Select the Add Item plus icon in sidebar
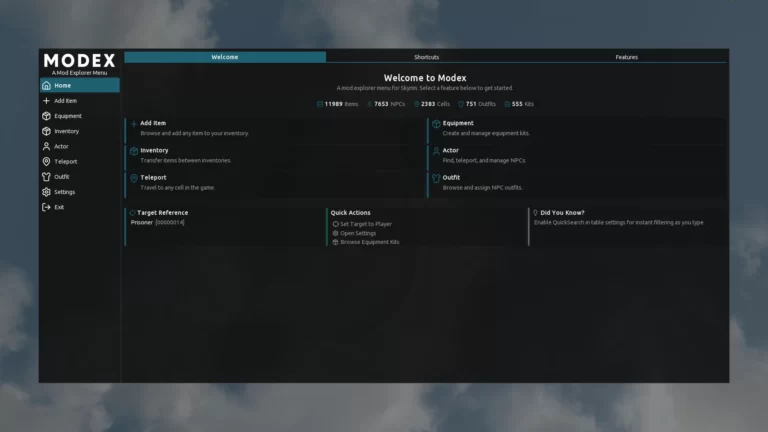The image size is (768, 432). (x=46, y=101)
